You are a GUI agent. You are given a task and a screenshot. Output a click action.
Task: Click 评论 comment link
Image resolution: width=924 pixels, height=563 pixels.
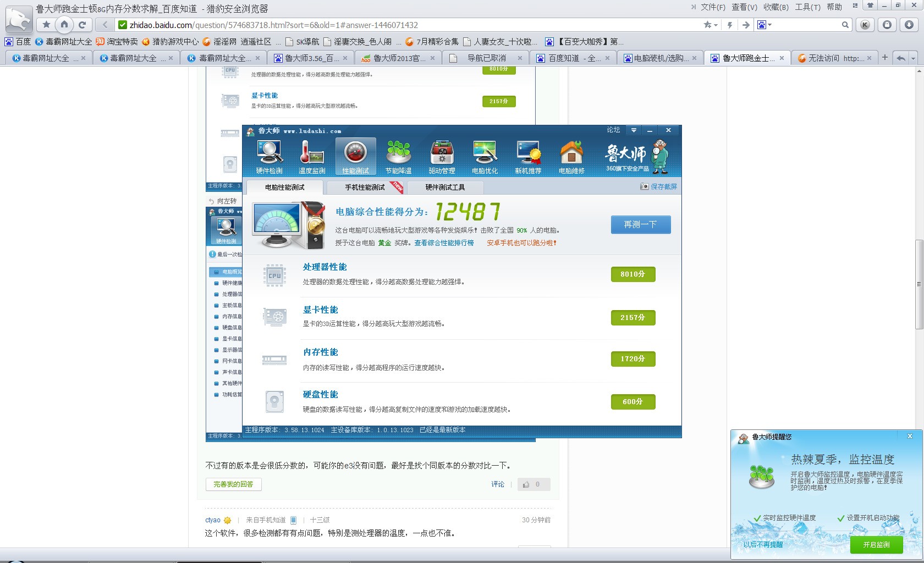[x=498, y=484]
